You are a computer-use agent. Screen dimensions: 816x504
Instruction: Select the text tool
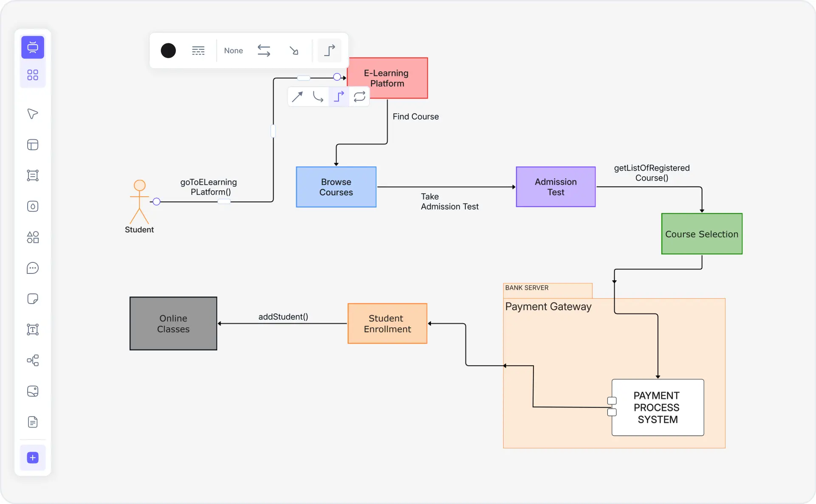coord(33,329)
